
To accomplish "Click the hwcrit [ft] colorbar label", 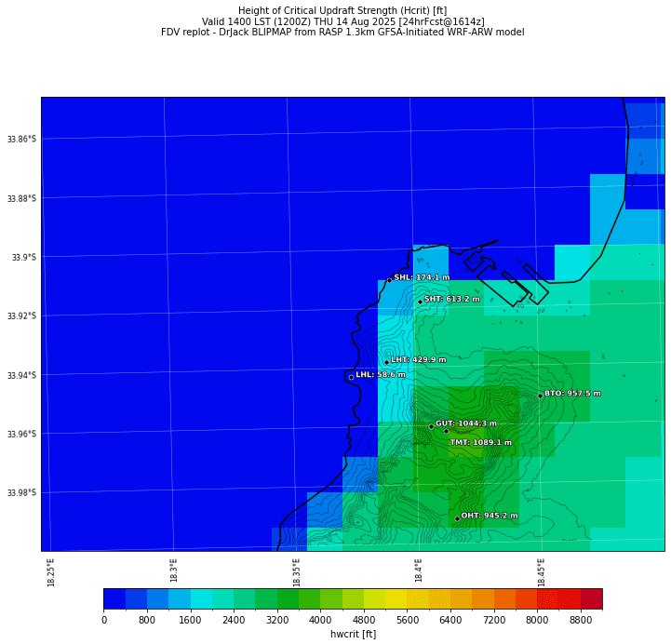I will pyautogui.click(x=353, y=634).
